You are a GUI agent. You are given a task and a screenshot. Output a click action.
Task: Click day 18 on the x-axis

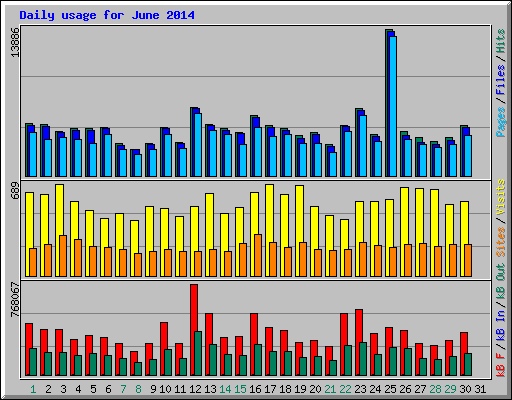285,389
